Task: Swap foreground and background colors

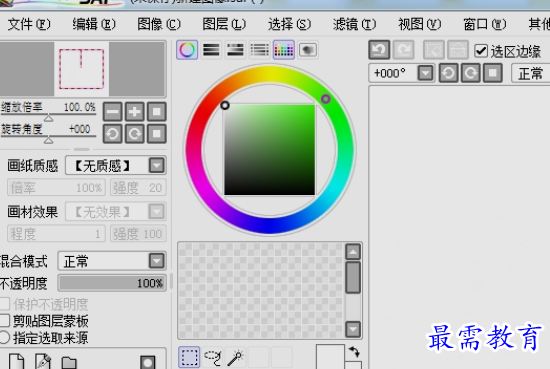Action: tap(354, 351)
